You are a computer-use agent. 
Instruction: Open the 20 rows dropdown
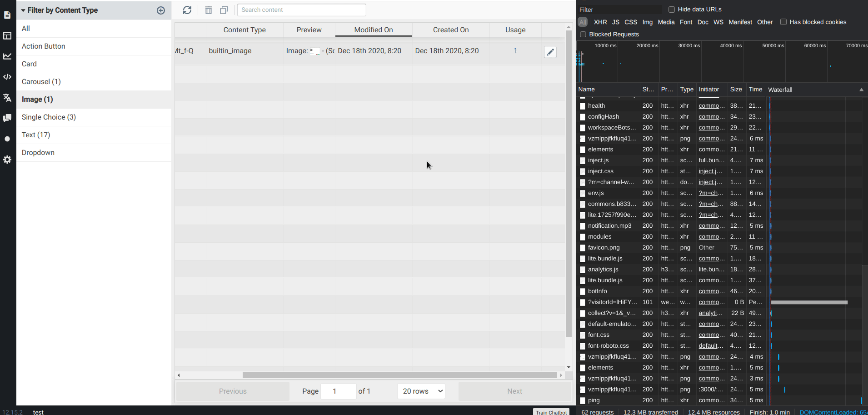(x=421, y=391)
